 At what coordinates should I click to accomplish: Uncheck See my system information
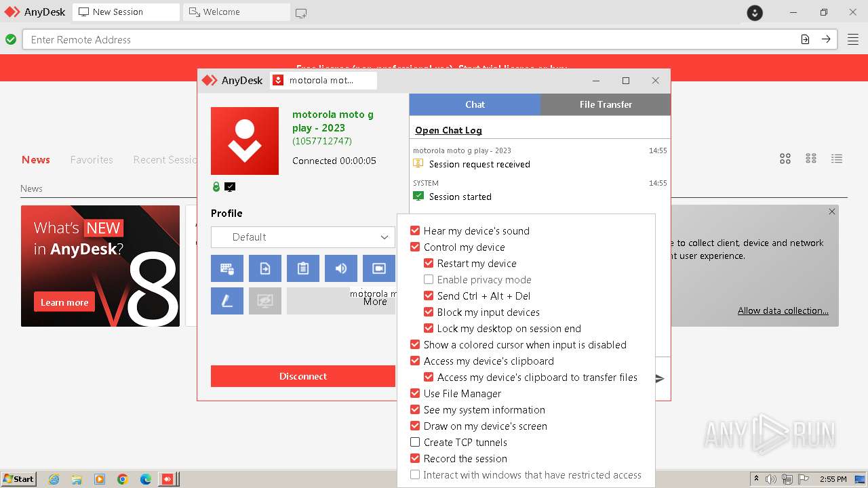click(415, 409)
